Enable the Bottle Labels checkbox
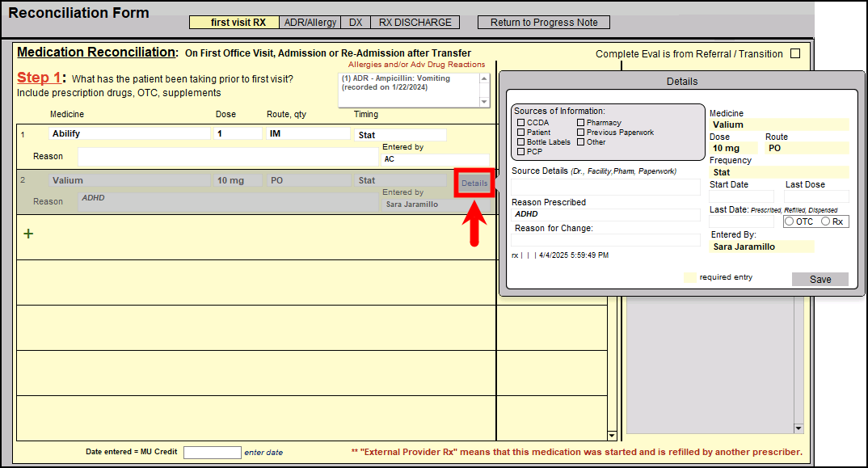 coord(520,142)
